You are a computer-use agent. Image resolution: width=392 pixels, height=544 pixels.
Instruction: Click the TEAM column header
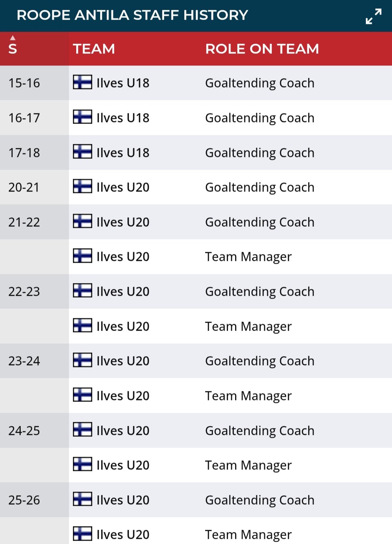click(x=94, y=49)
